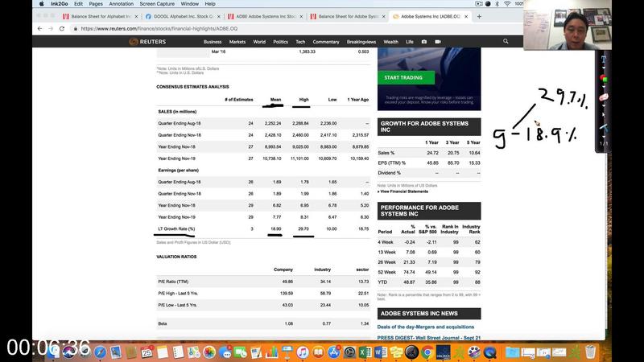The image size is (644, 362).
Task: Open Calendar from the Dock
Action: 147,352
